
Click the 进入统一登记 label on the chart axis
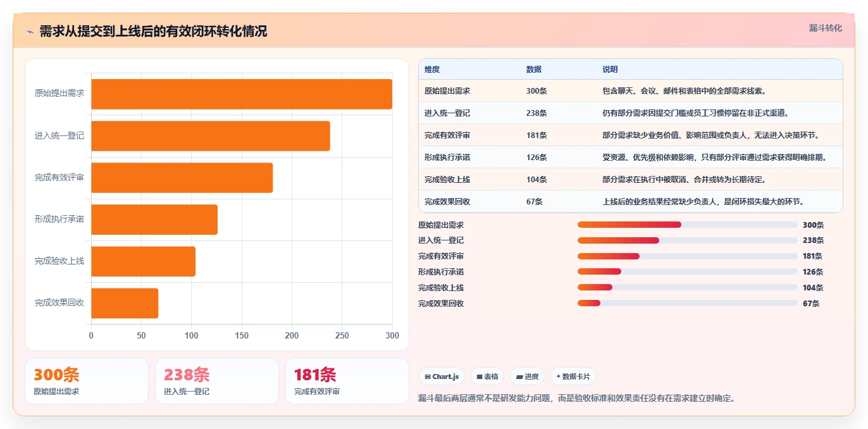59,135
